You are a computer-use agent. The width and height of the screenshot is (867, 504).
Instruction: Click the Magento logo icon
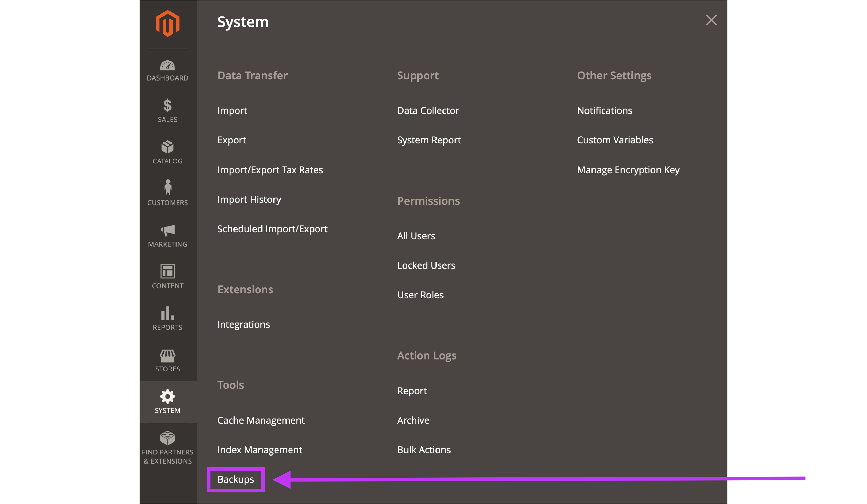tap(168, 23)
